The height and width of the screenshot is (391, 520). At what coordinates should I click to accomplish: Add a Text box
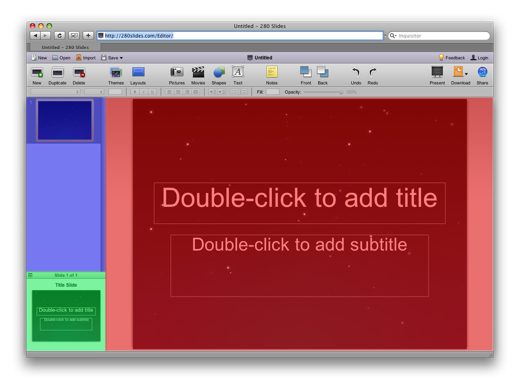tap(238, 72)
